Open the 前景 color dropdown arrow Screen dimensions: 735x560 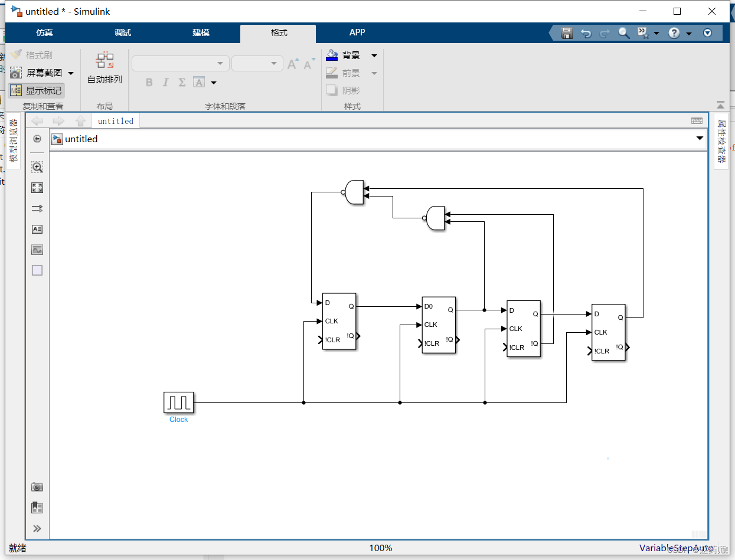(374, 73)
